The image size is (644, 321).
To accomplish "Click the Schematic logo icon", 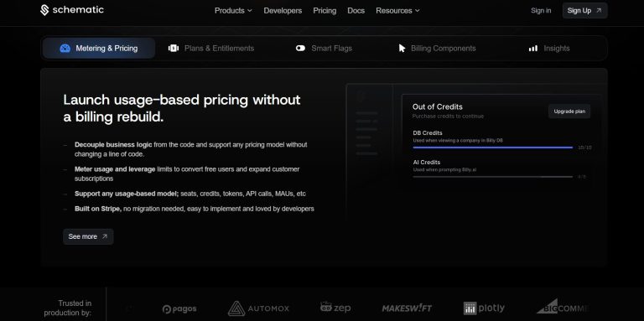I will [44, 10].
